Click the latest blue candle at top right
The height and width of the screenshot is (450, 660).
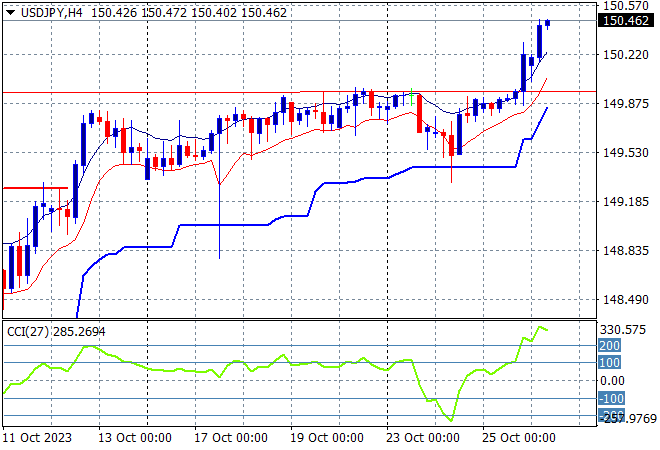coord(548,23)
